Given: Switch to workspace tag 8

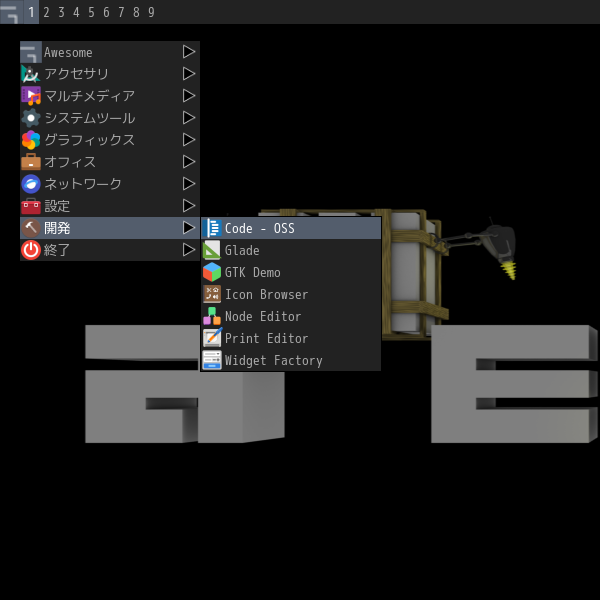Looking at the screenshot, I should 136,12.
